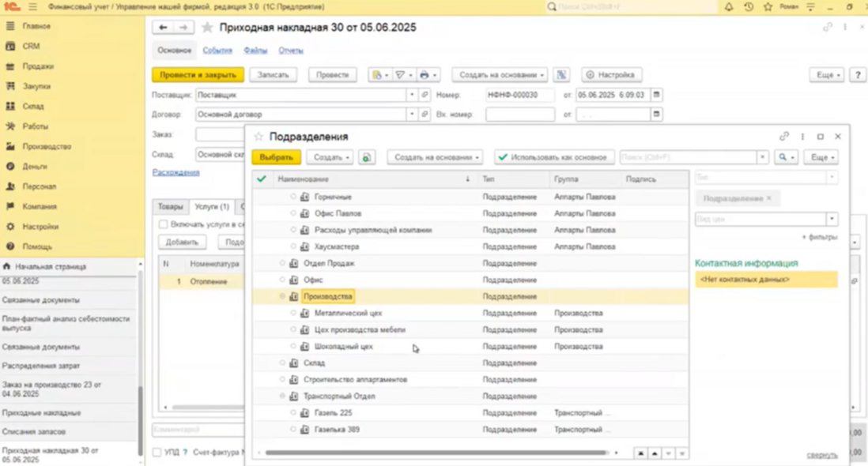Expand the Создать на основании dropdown in dialog

(434, 157)
